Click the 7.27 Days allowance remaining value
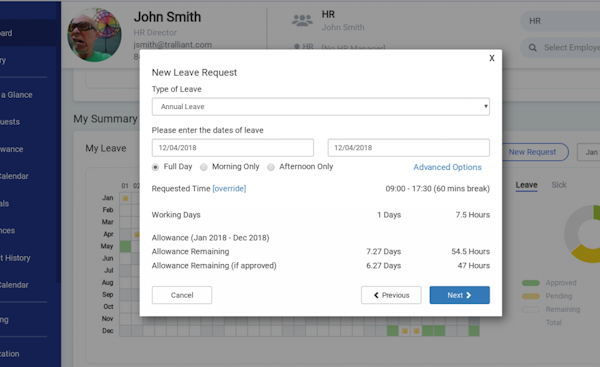 (383, 251)
